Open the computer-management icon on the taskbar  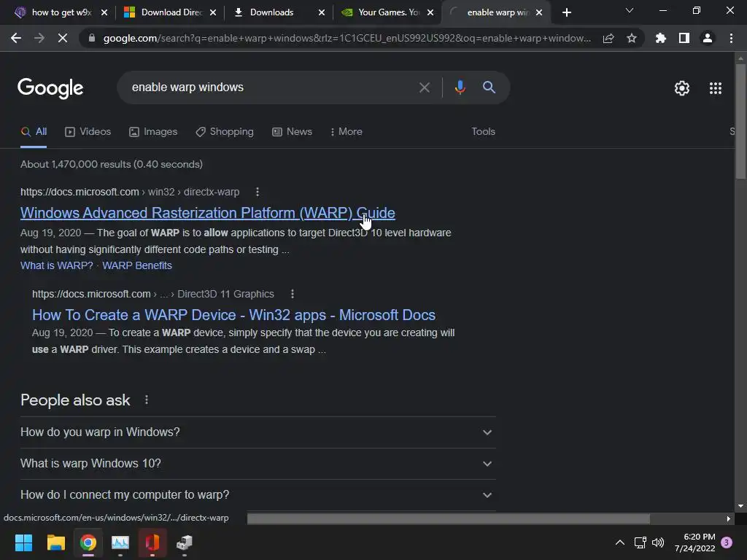coord(185,542)
